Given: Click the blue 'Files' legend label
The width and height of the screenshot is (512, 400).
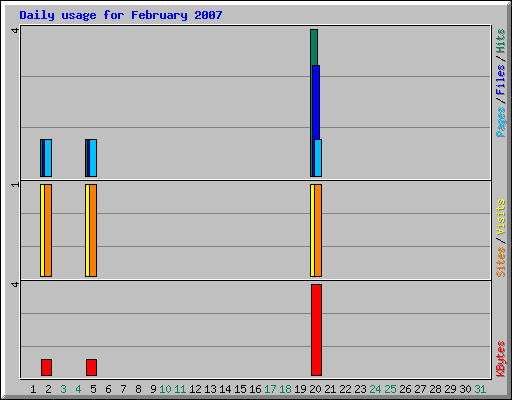Looking at the screenshot, I should [x=501, y=80].
